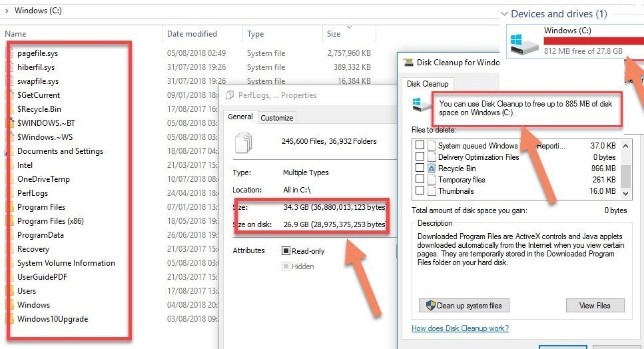This screenshot has width=644, height=349.
Task: Click the 16.0 MB Thumbnails size
Action: click(603, 191)
